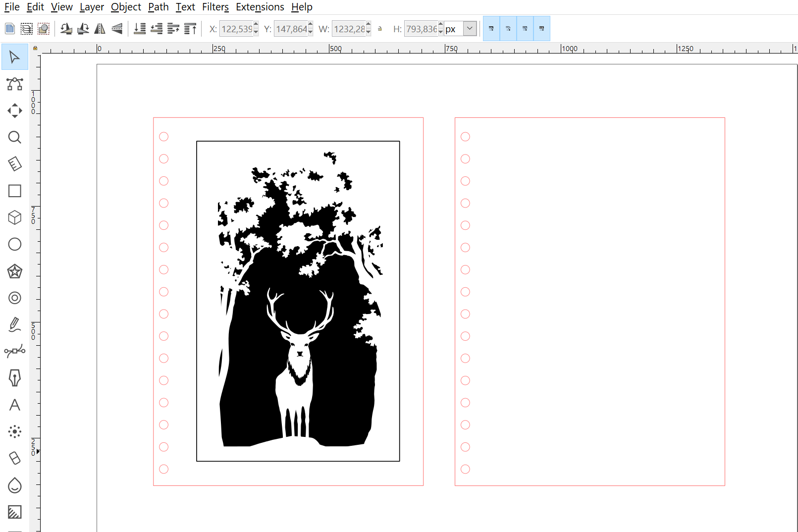The image size is (798, 532).
Task: Open the View menu
Action: point(62,7)
